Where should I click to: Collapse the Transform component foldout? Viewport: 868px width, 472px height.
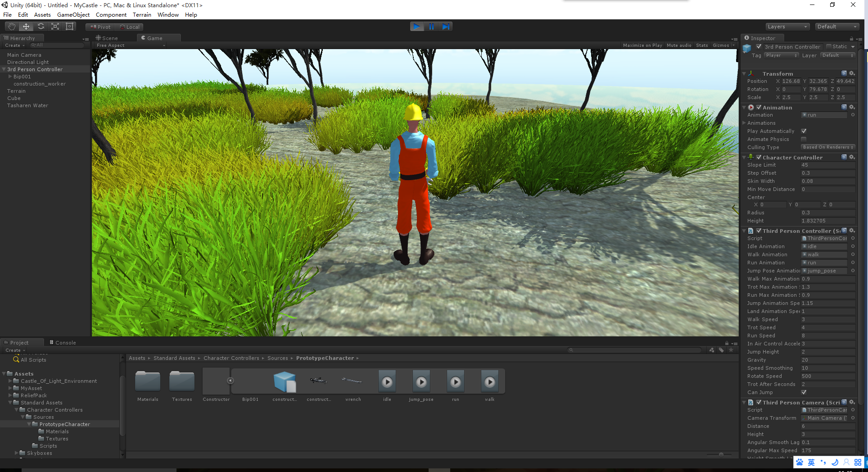coord(744,73)
